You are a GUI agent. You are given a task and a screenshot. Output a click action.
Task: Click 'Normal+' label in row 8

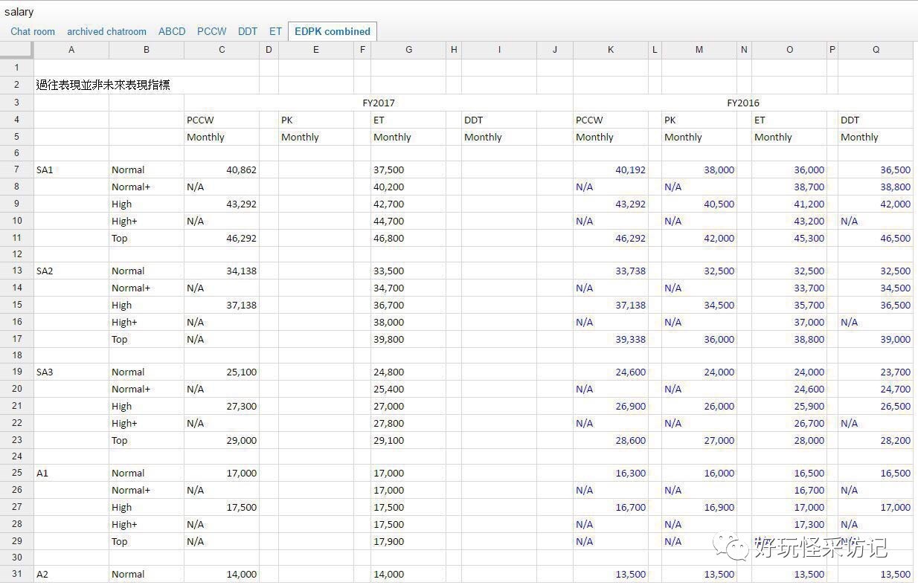(147, 187)
